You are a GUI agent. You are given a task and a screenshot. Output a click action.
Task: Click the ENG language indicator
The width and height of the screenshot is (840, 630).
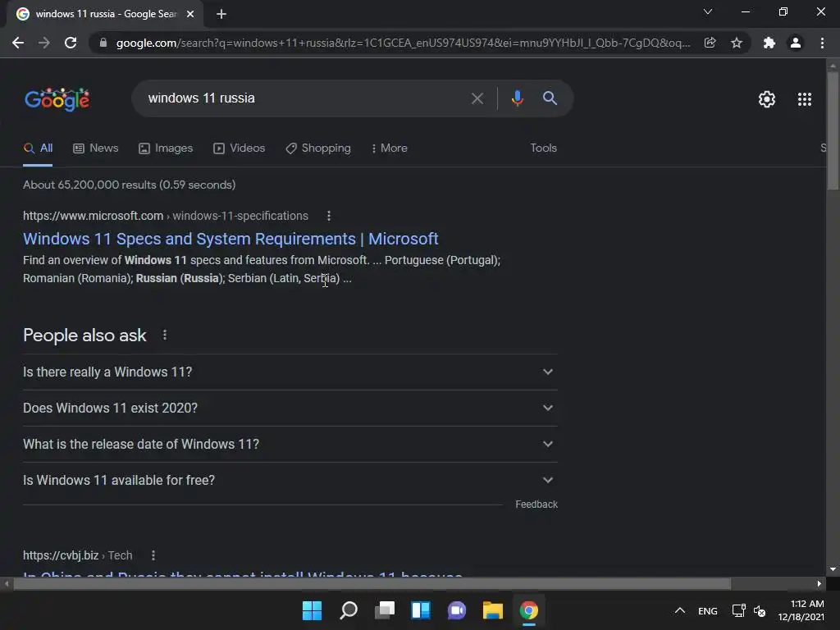point(708,610)
